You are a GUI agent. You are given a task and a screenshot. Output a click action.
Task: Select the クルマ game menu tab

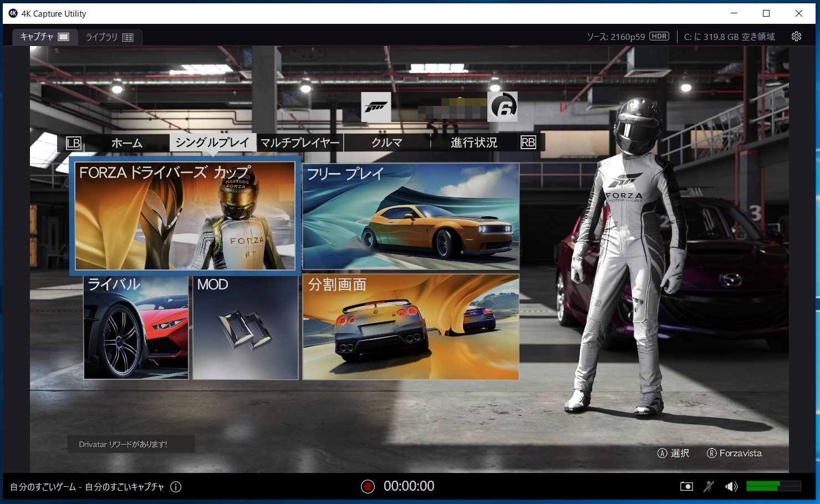pos(387,142)
